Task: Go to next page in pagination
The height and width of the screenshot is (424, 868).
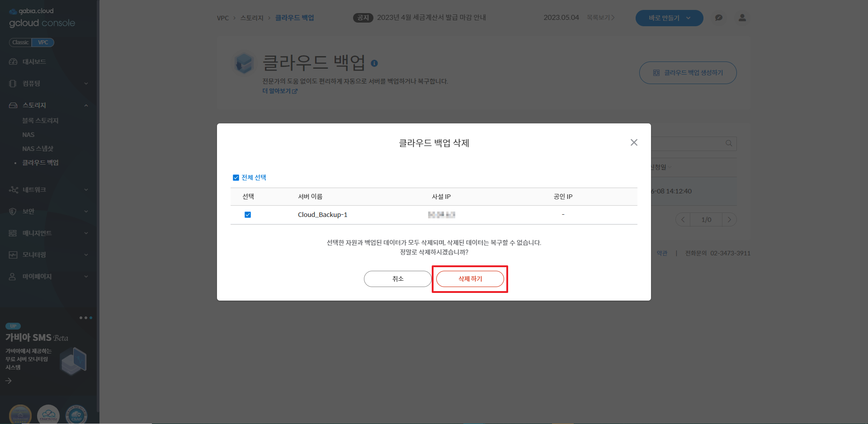Action: tap(729, 220)
